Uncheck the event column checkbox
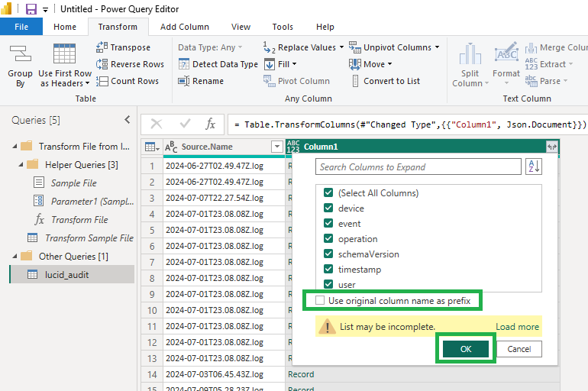This screenshot has height=391, width=588. (328, 224)
